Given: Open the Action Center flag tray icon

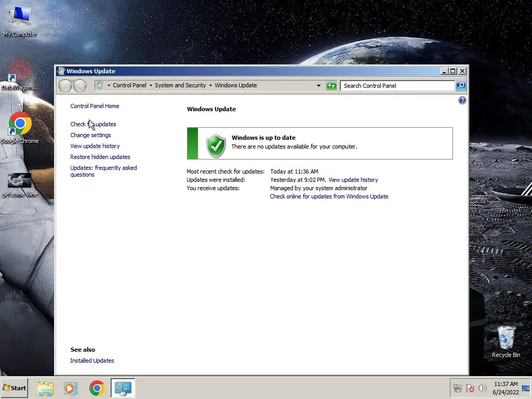Looking at the screenshot, I should pyautogui.click(x=470, y=388).
